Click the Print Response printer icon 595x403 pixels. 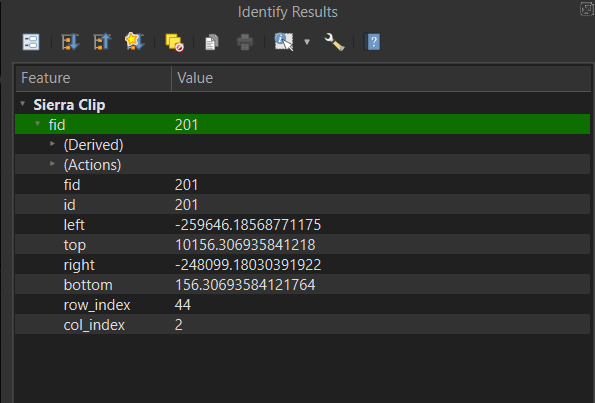[x=245, y=42]
